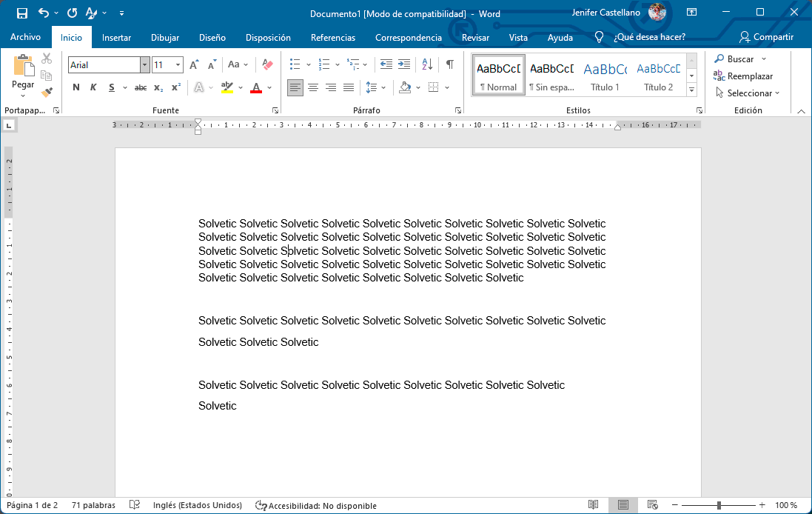Sort text alphabetically with A-Z icon
The width and height of the screenshot is (812, 514).
click(427, 64)
